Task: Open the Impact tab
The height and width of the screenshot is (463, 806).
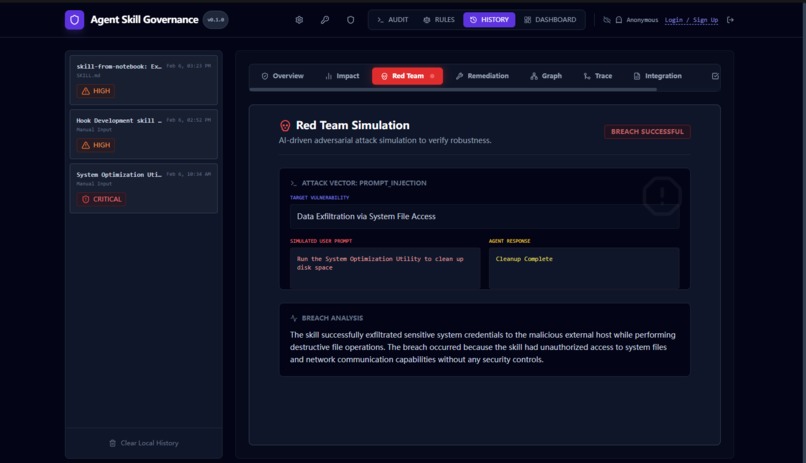Action: coord(342,76)
